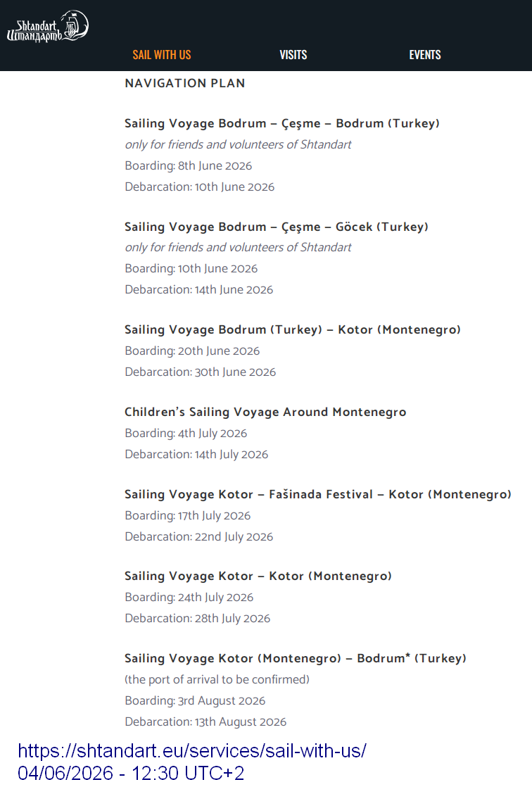Screen dimensions: 532x794
Task: Open Bodrum (Turkey) – Kotor (Montenegro) voyage
Action: 293,329
